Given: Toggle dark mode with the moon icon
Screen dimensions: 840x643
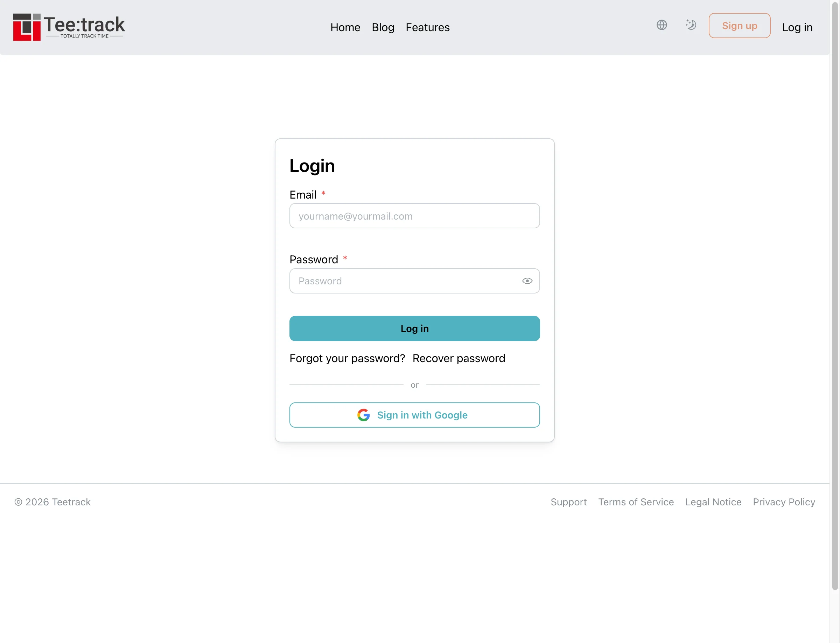Looking at the screenshot, I should (x=691, y=25).
